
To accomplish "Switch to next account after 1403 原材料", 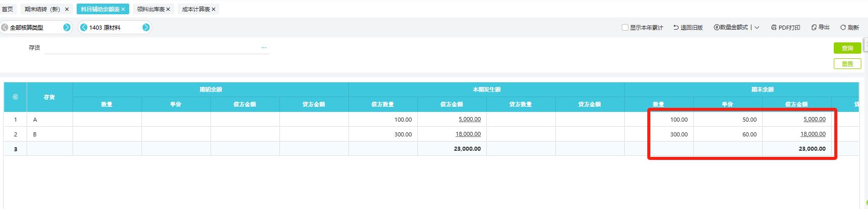I will [x=146, y=28].
